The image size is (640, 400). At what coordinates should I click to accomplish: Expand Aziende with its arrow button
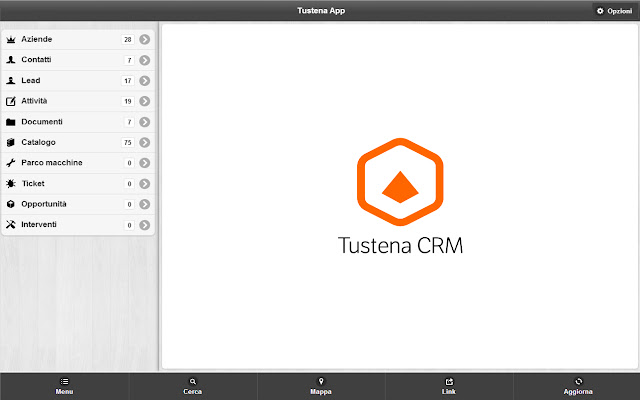144,40
